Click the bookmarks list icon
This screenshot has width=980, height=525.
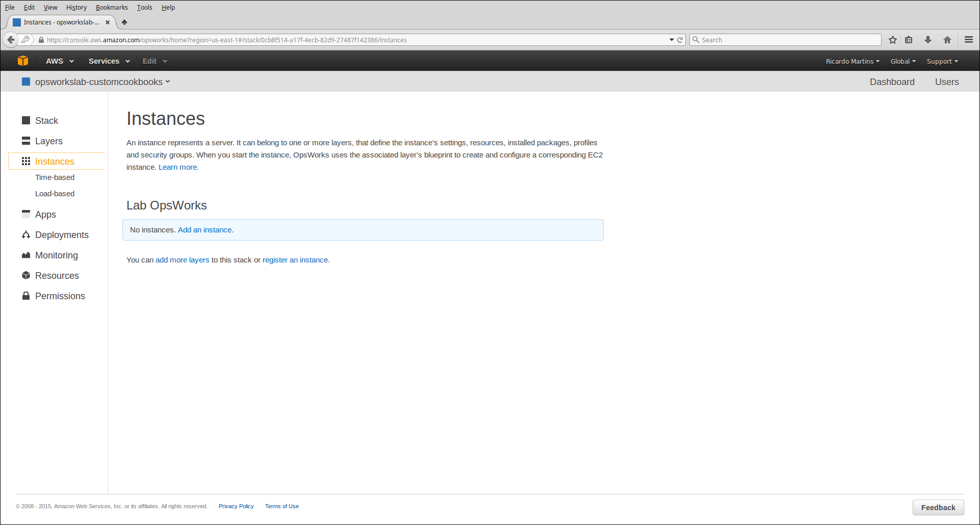point(909,40)
